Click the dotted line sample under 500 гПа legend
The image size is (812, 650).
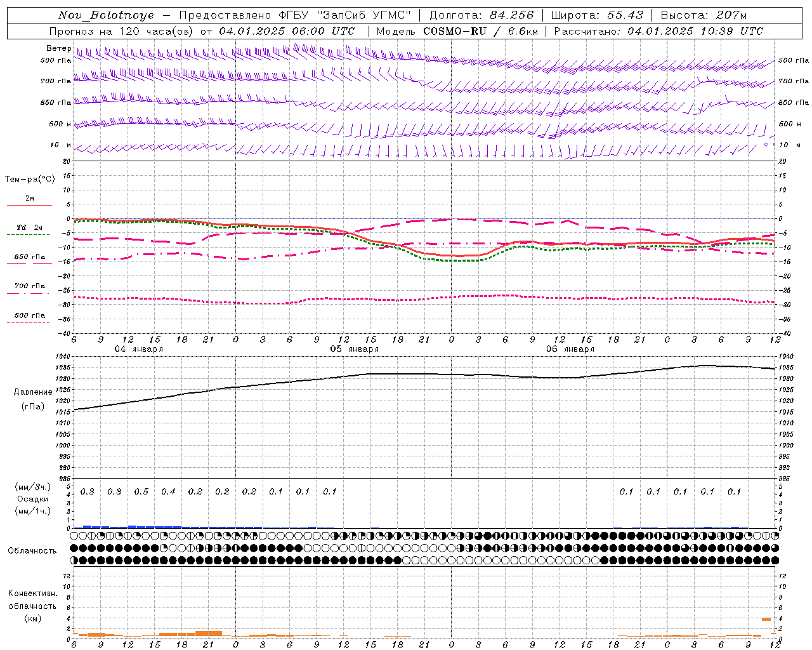click(28, 322)
